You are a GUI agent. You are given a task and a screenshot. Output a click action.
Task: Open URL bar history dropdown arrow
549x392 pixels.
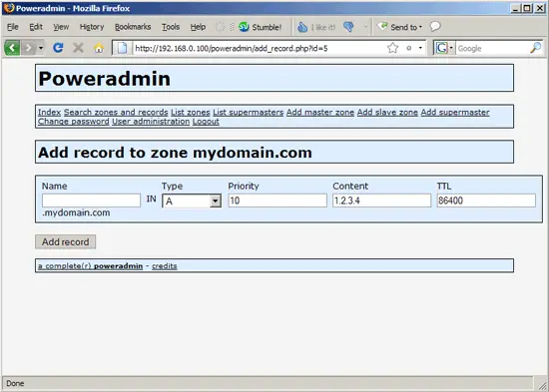[x=420, y=48]
